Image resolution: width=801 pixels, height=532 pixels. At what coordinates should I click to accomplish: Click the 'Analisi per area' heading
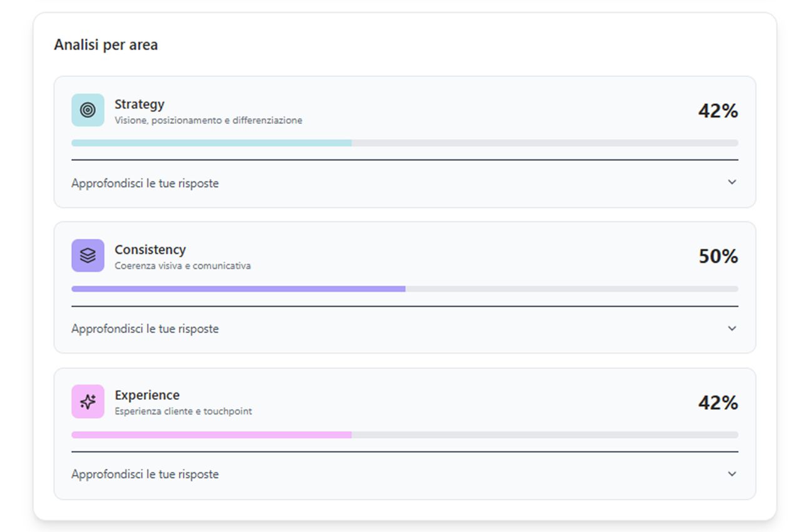(x=106, y=45)
